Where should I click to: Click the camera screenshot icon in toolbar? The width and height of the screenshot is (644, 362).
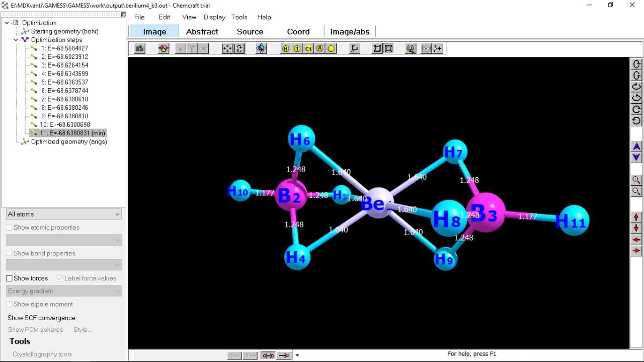(x=139, y=49)
